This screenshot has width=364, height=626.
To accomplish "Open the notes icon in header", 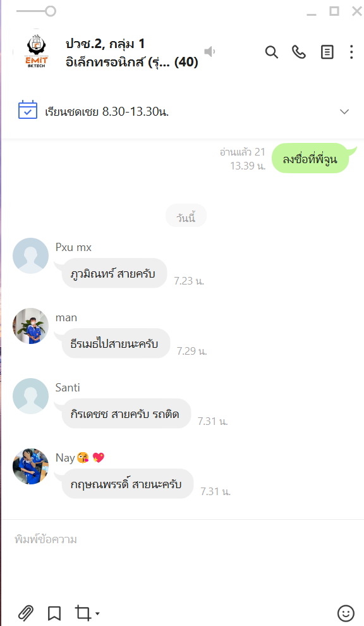I will coord(327,52).
